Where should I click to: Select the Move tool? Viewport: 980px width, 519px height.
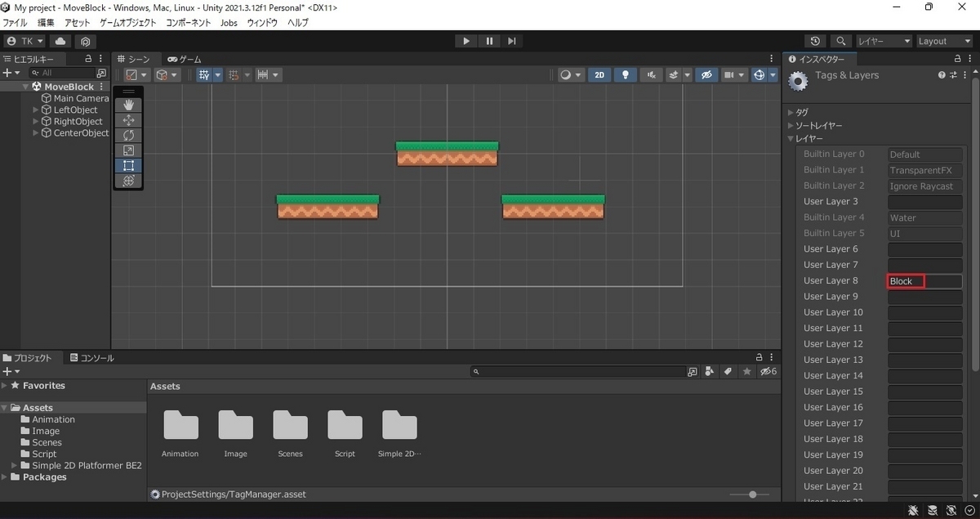point(128,120)
